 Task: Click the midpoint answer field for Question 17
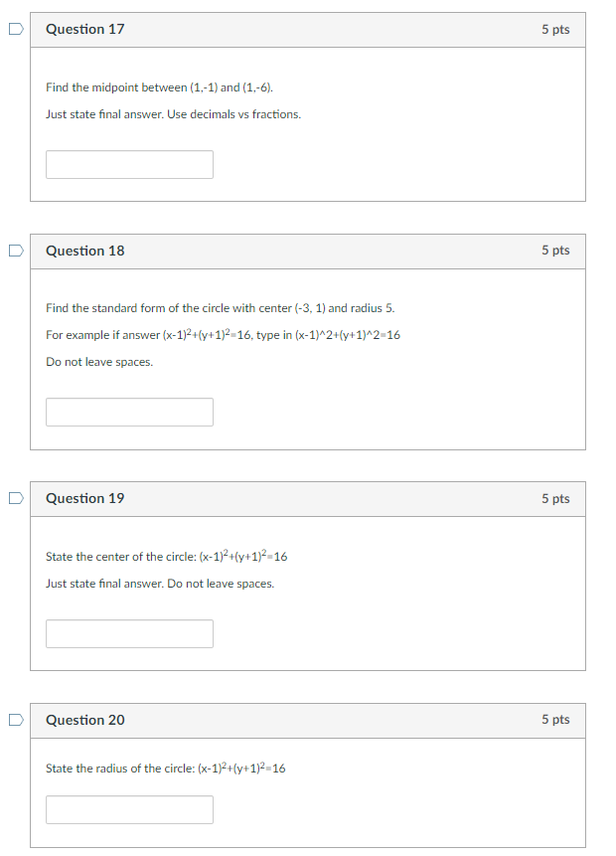coord(129,164)
